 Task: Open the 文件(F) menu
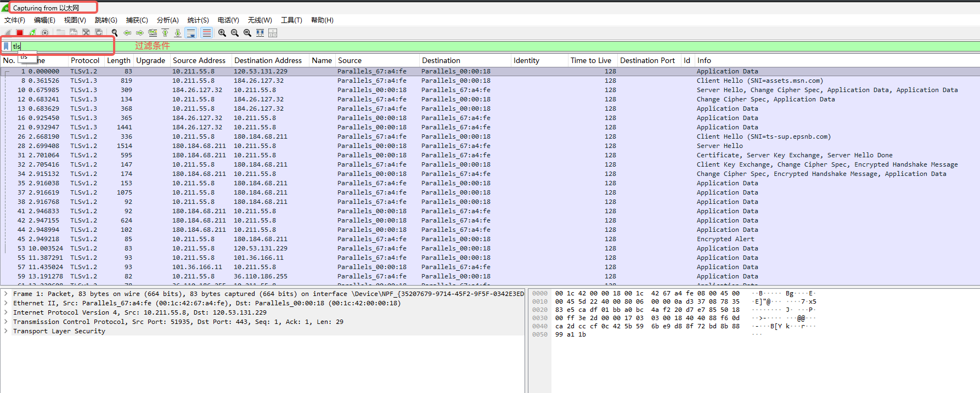tap(15, 20)
